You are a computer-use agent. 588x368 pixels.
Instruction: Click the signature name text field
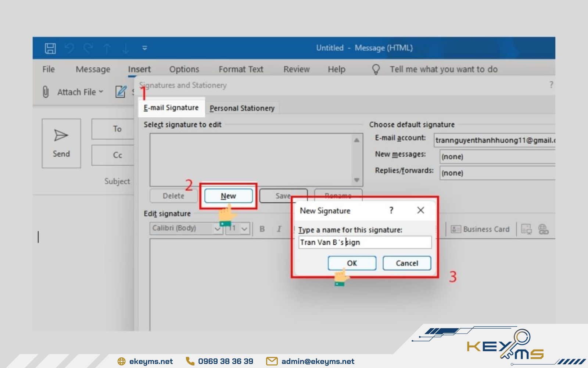pyautogui.click(x=365, y=242)
